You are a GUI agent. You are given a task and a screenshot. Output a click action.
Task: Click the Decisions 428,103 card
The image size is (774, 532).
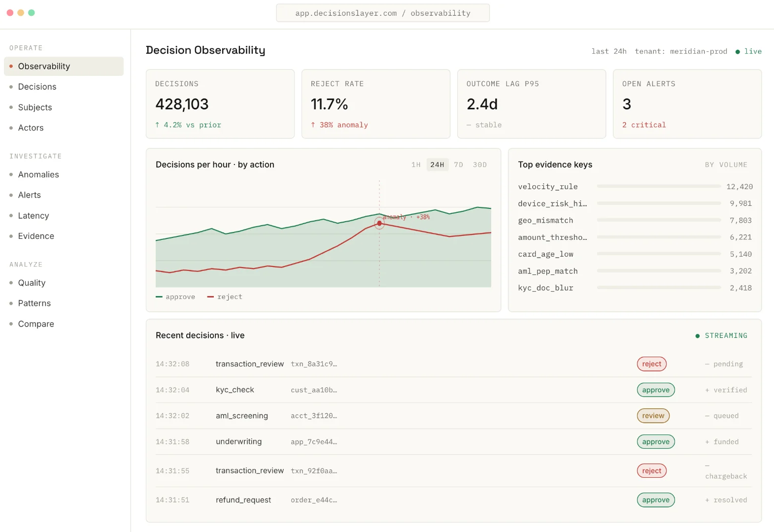(x=220, y=104)
